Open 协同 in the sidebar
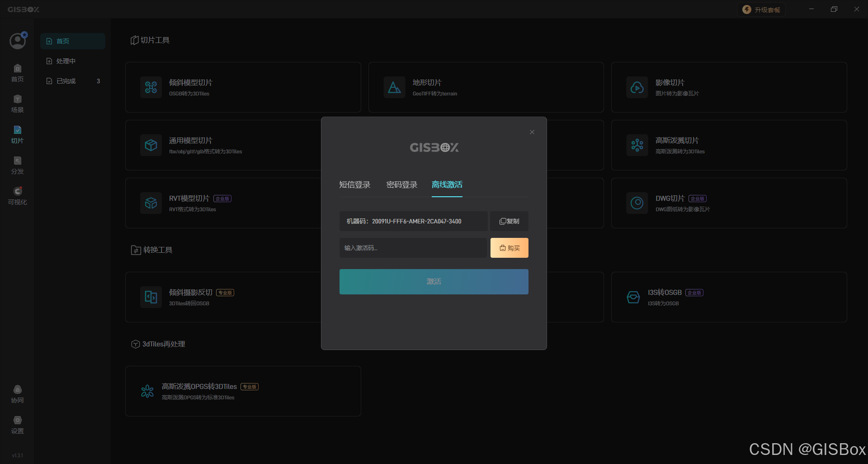 17,394
